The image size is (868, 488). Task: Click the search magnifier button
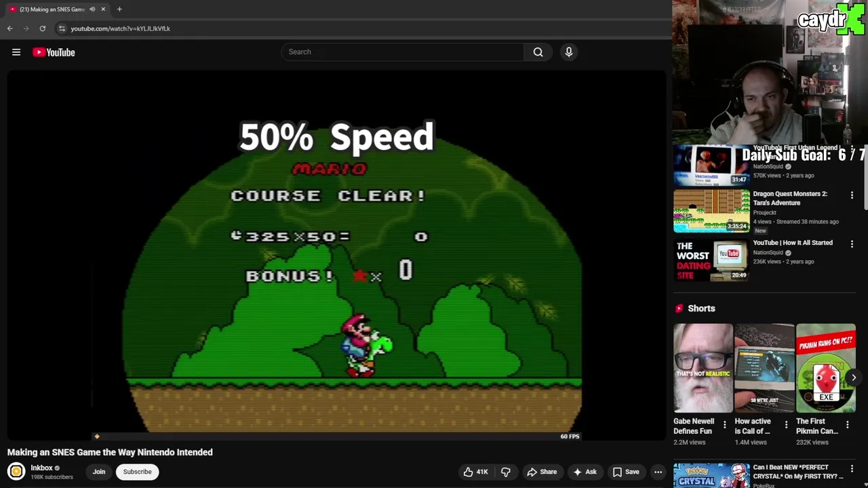[538, 52]
